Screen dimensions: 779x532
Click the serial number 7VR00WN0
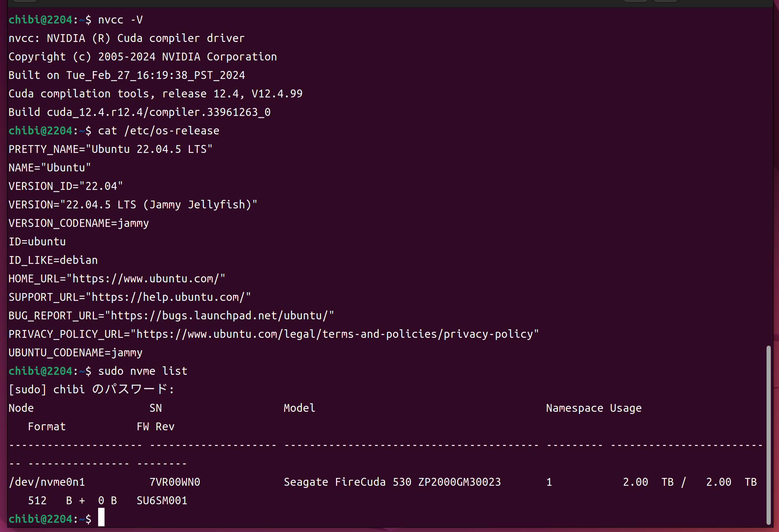(175, 482)
